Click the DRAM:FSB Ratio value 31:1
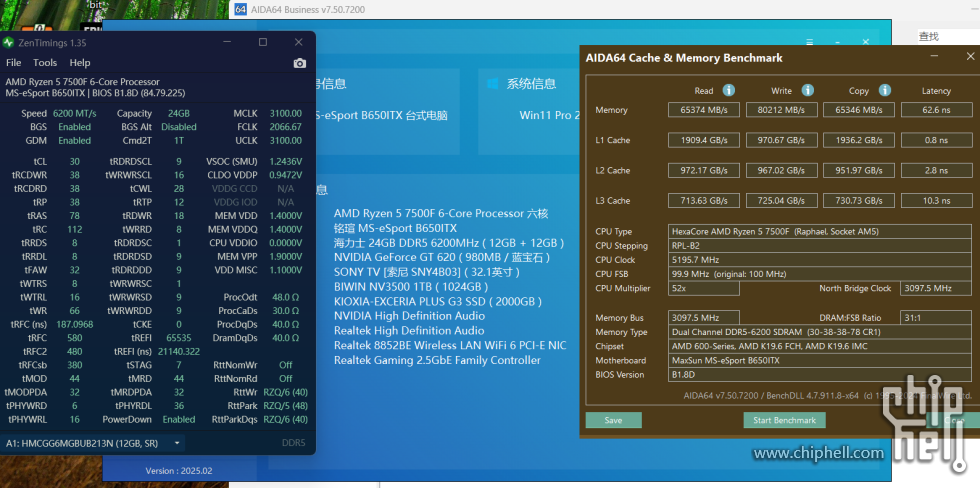This screenshot has width=980, height=488. (x=936, y=317)
